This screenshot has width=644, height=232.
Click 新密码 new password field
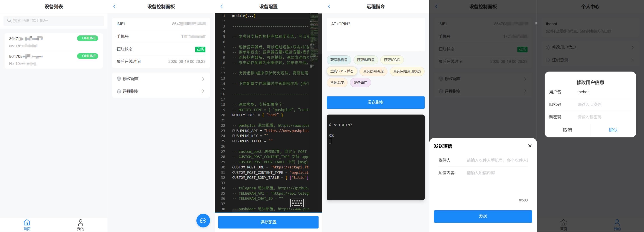(x=604, y=117)
